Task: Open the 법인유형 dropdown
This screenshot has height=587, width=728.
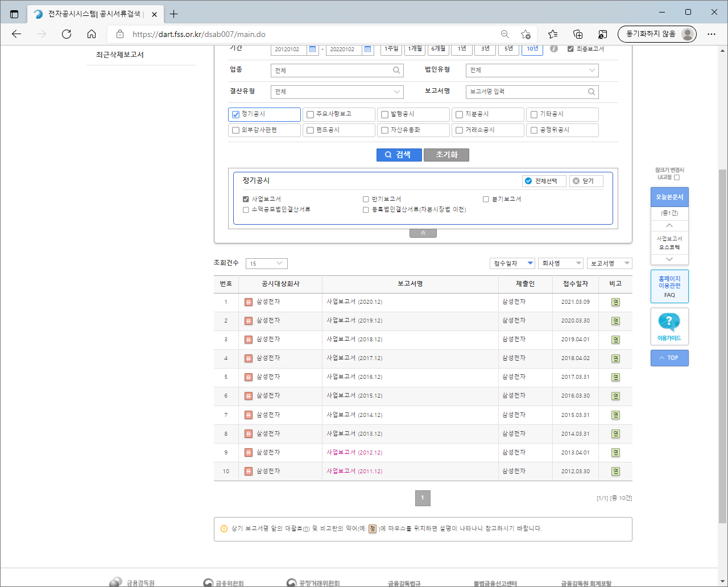Action: [532, 71]
